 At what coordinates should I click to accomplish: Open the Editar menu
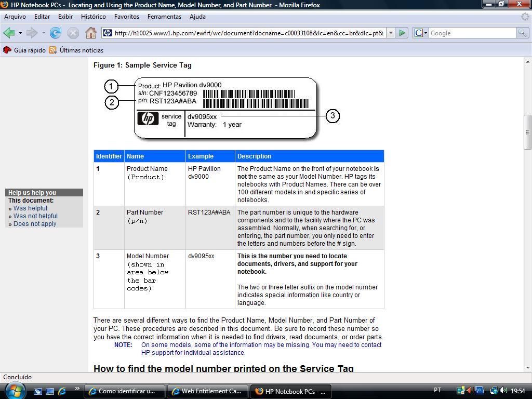pos(42,17)
